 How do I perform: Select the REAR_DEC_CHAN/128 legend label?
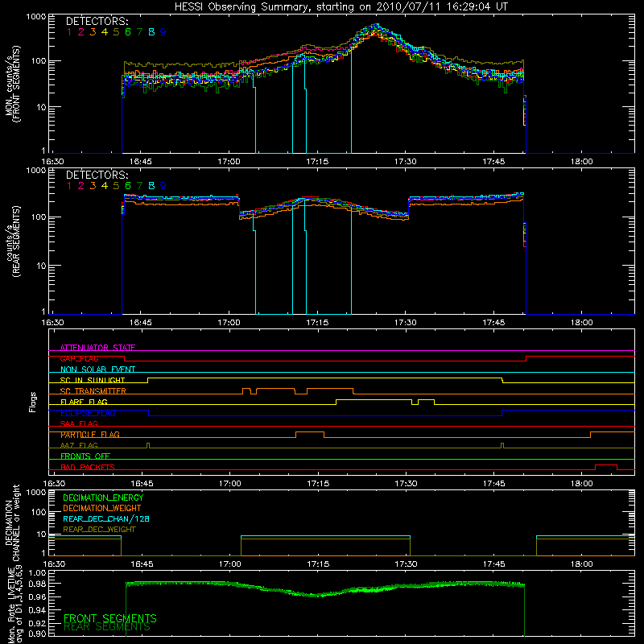pyautogui.click(x=106, y=519)
